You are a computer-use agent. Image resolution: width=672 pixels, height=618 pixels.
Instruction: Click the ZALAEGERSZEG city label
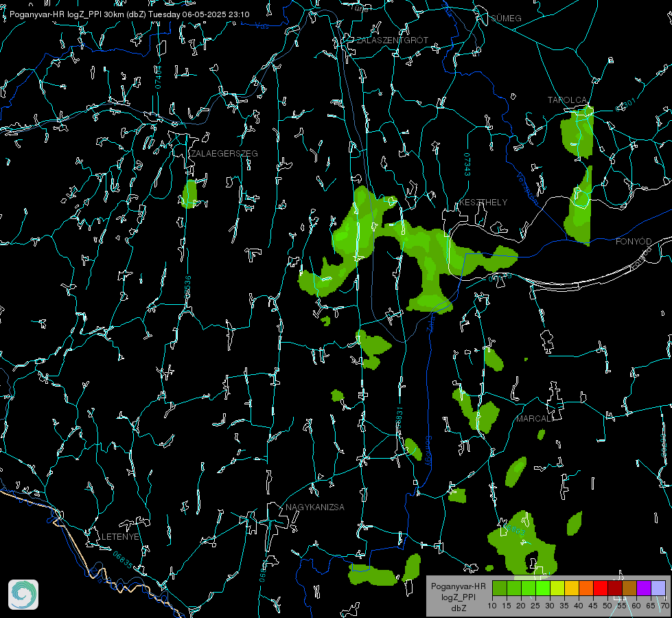(x=224, y=154)
